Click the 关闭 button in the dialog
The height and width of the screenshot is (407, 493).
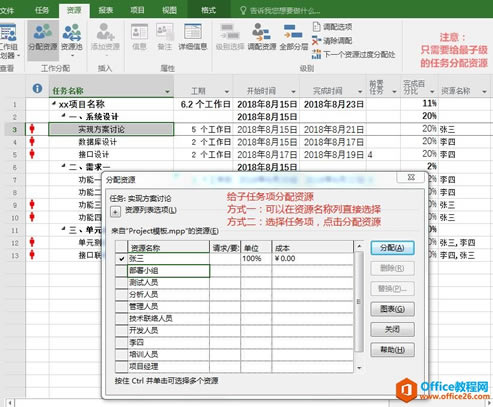[392, 329]
